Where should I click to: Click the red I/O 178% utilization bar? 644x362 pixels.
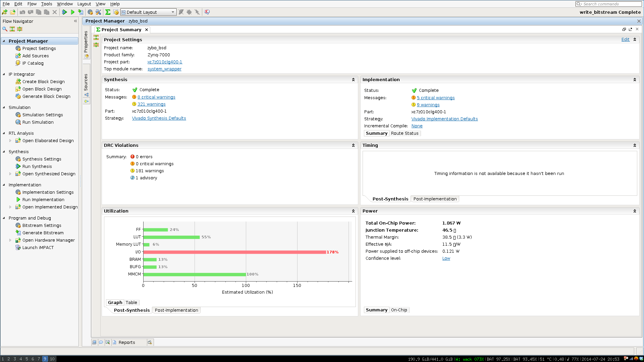pos(234,252)
